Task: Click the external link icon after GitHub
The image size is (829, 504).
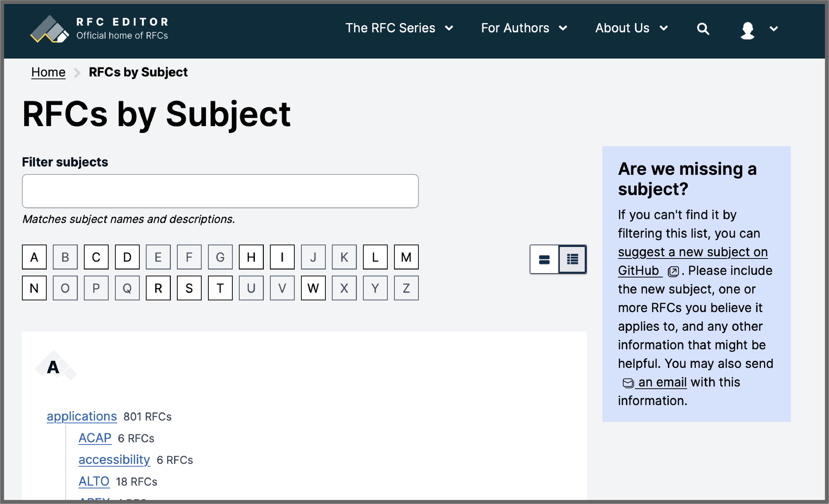Action: tap(673, 271)
